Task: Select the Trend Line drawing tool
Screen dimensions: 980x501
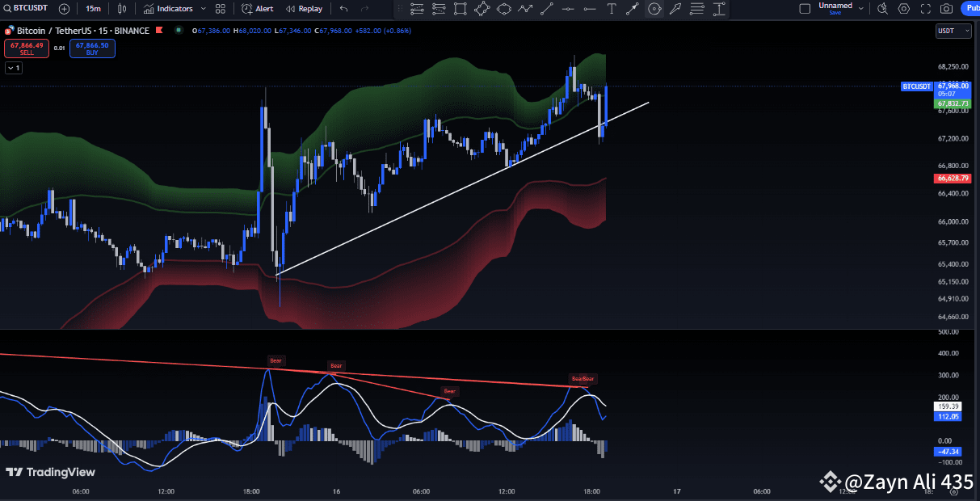Action: 546,9
